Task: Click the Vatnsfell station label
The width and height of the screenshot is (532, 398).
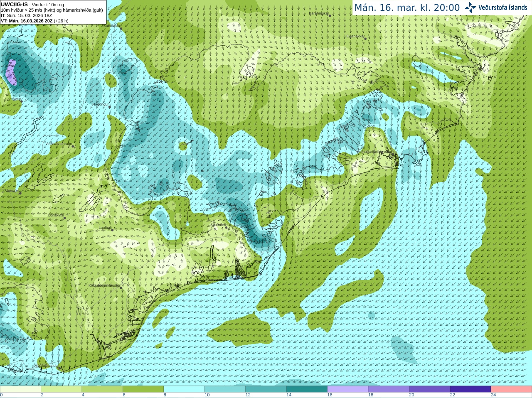Action: coord(12,191)
